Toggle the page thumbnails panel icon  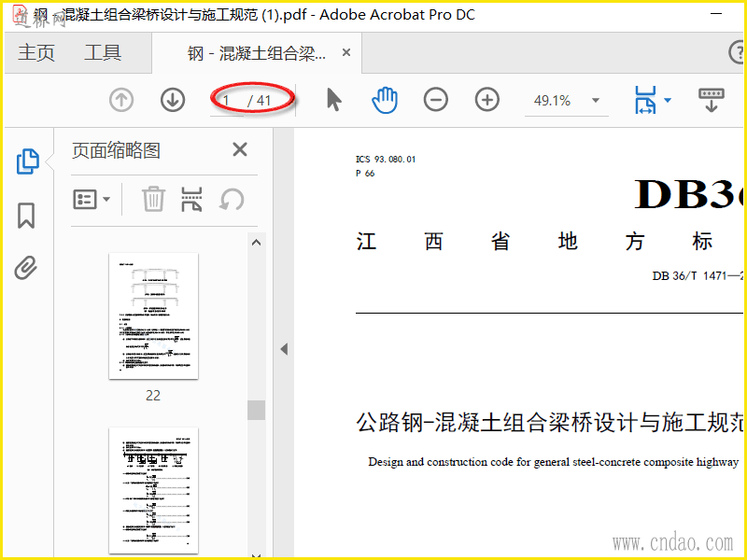(28, 161)
